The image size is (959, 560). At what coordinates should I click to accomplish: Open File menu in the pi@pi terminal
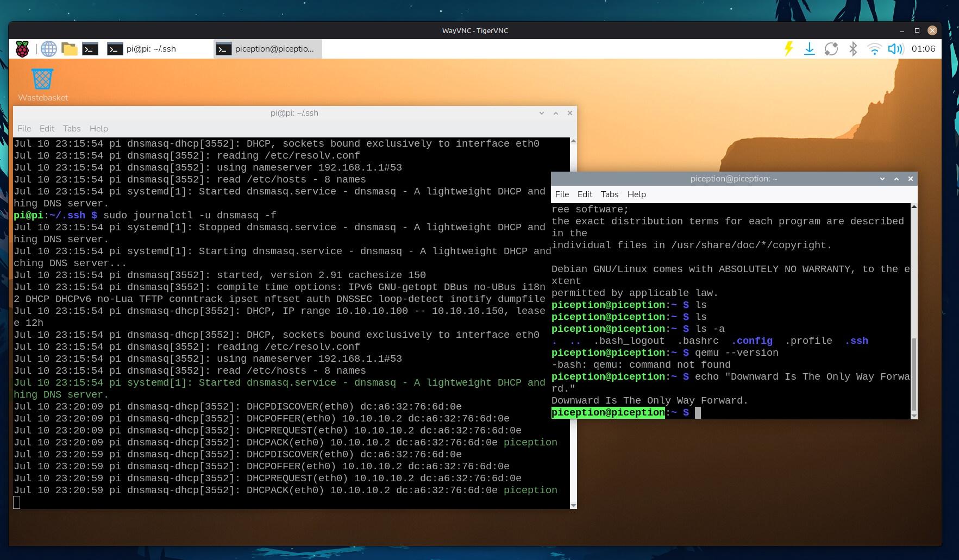click(x=24, y=129)
